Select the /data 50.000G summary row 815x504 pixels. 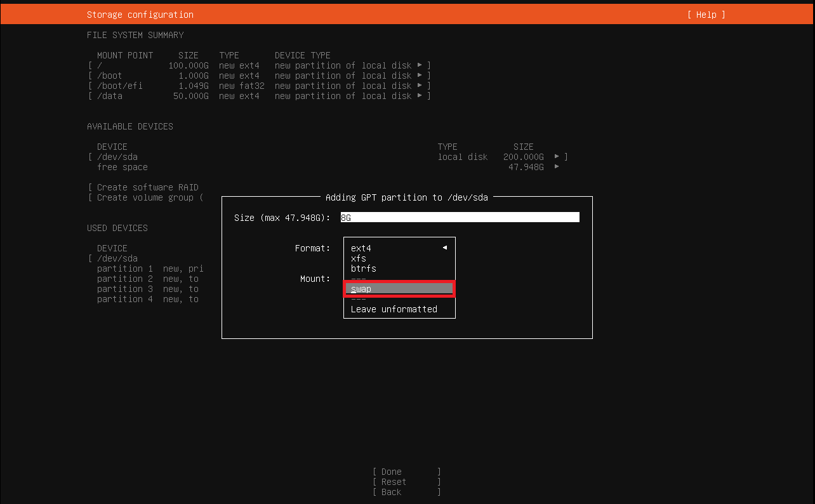260,96
